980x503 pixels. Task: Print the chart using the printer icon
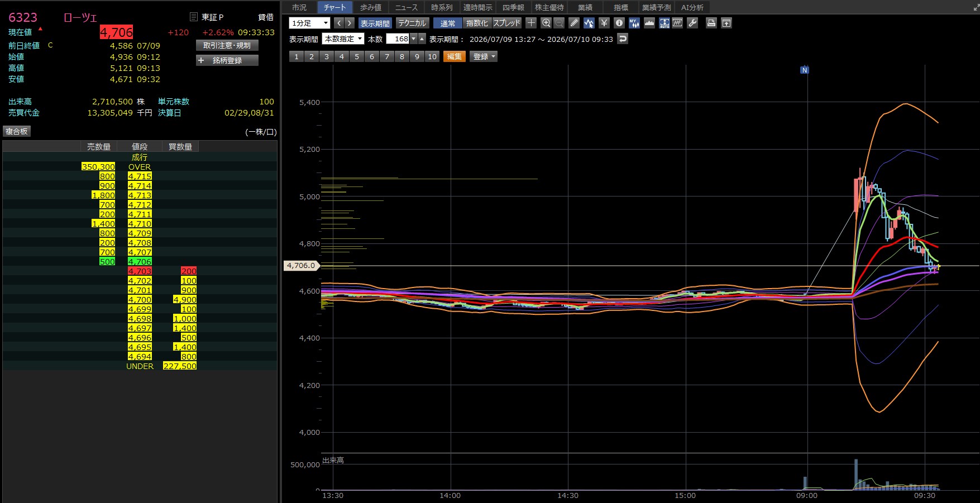pyautogui.click(x=711, y=23)
